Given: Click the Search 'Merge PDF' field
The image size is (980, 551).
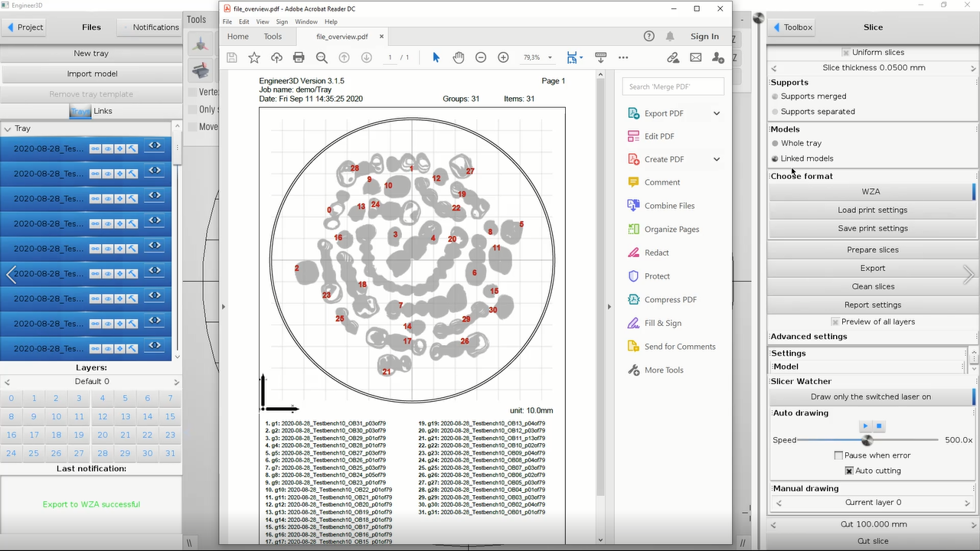Looking at the screenshot, I should (x=672, y=86).
